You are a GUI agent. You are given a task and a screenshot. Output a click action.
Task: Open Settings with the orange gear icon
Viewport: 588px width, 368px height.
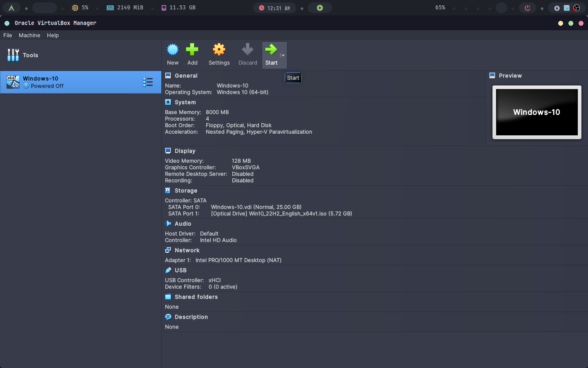pos(219,50)
